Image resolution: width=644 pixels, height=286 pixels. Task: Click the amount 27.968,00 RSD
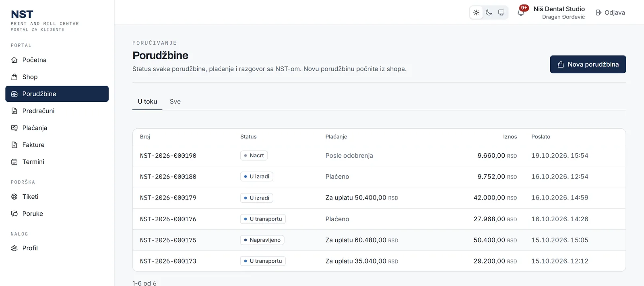coord(495,219)
